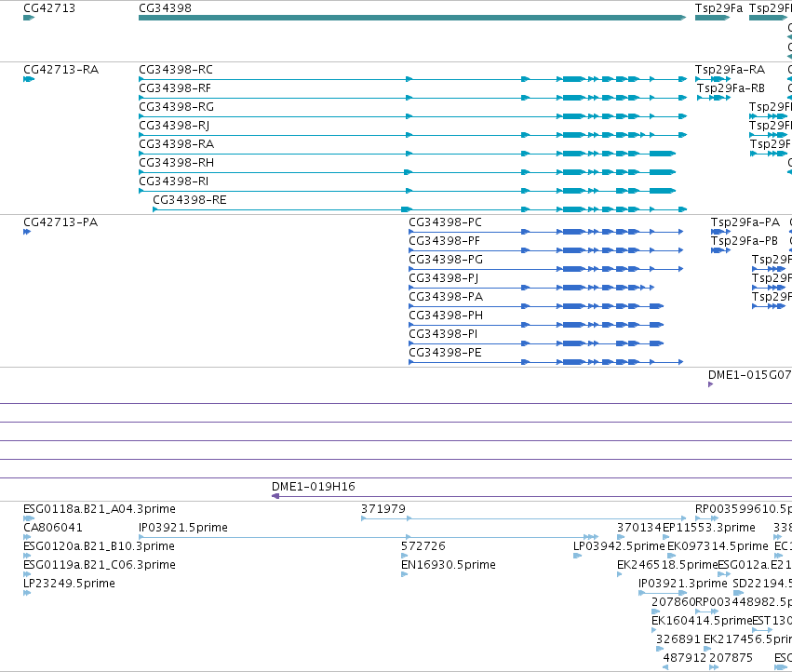Image resolution: width=792 pixels, height=672 pixels.
Task: Select transcript CG34398-RE
Action: click(x=190, y=200)
